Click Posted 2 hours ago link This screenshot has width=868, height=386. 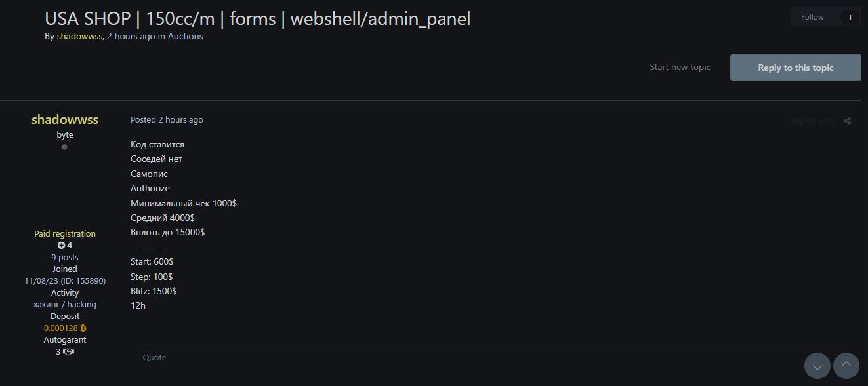(x=167, y=119)
